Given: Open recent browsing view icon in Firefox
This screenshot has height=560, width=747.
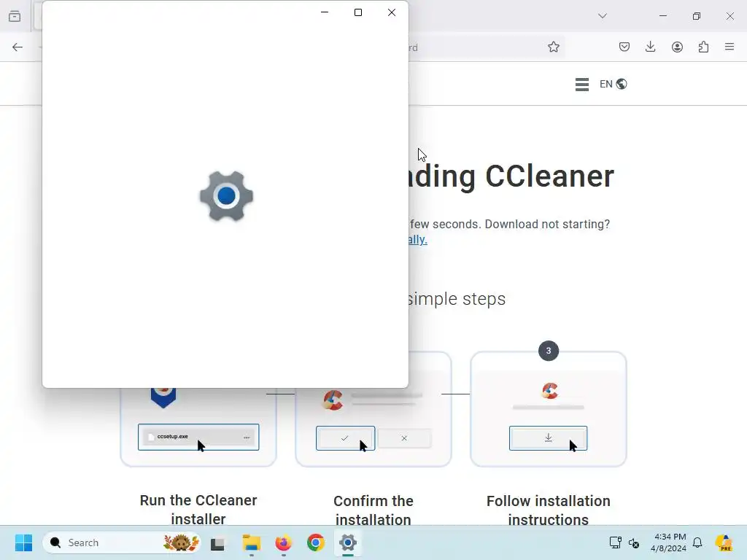Looking at the screenshot, I should [x=15, y=16].
